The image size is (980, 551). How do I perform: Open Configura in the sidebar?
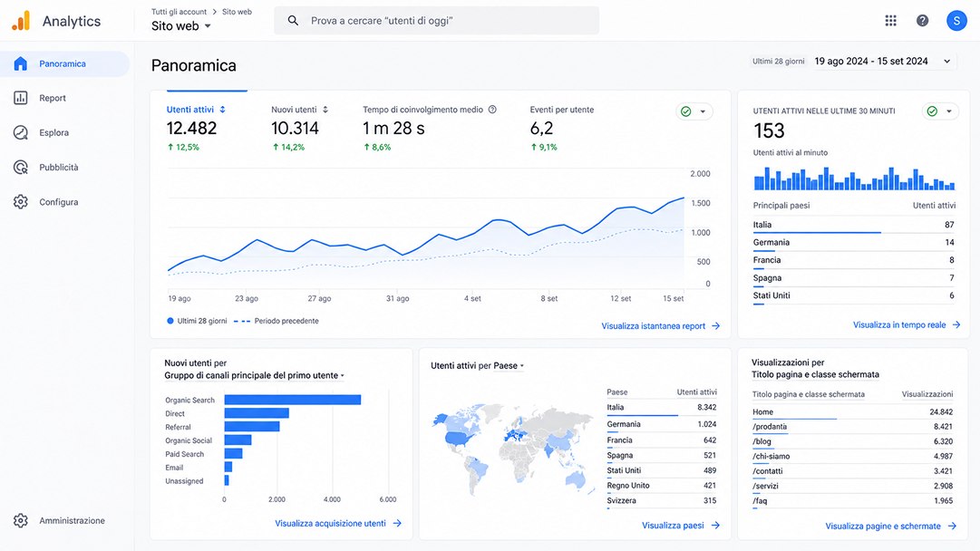tap(65, 202)
